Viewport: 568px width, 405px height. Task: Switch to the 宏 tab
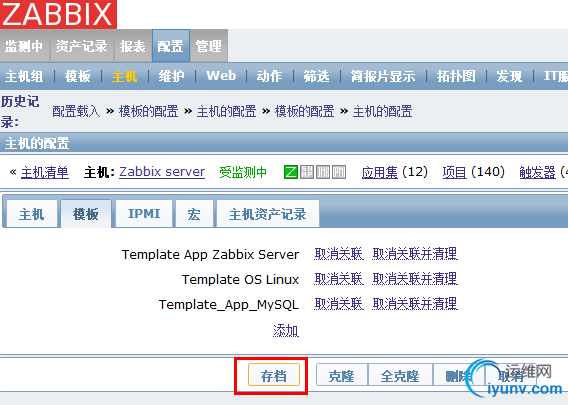point(194,214)
